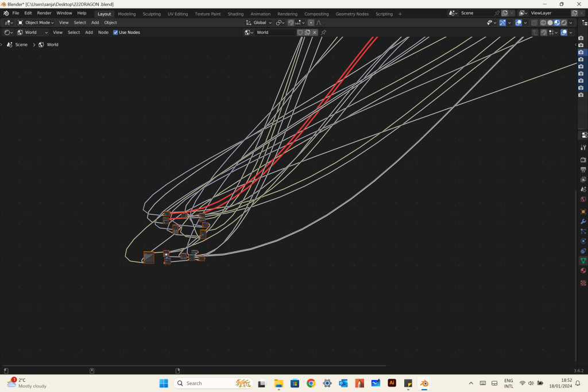
Task: Open the Scene properties tab
Action: 583,189
